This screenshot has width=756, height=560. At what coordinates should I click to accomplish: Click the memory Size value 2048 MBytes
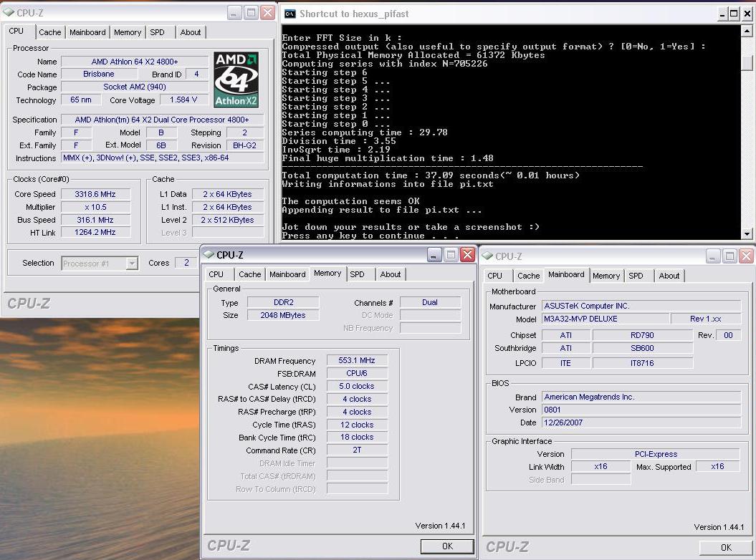pos(283,315)
